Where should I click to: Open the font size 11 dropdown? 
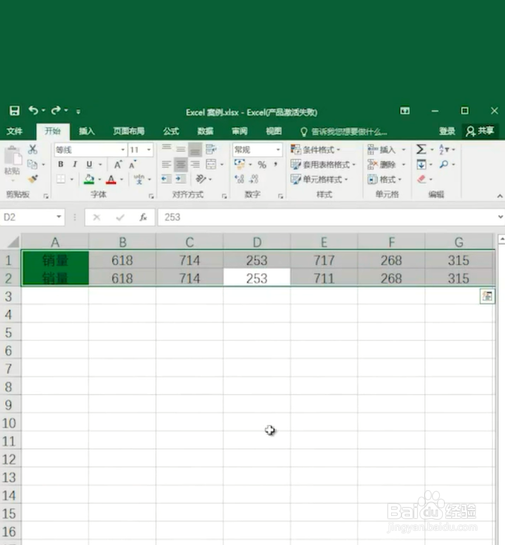pos(149,150)
